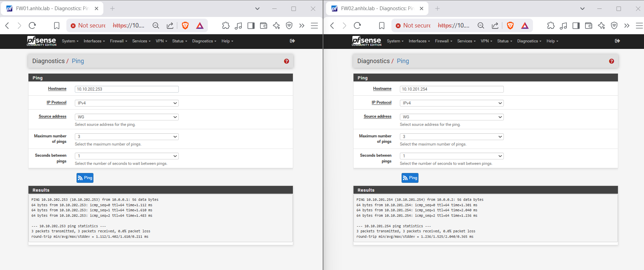The width and height of the screenshot is (644, 270).
Task: Open the extensions puzzle icon in left window
Action: tap(226, 25)
